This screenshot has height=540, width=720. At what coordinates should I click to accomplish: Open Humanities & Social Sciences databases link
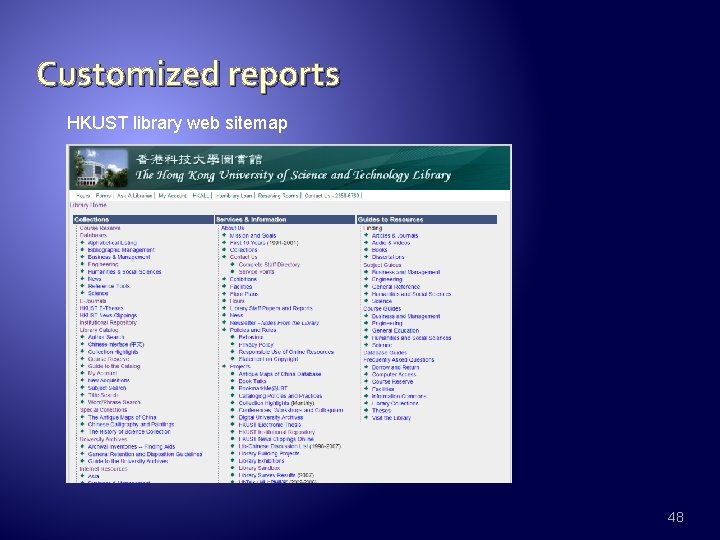(124, 272)
